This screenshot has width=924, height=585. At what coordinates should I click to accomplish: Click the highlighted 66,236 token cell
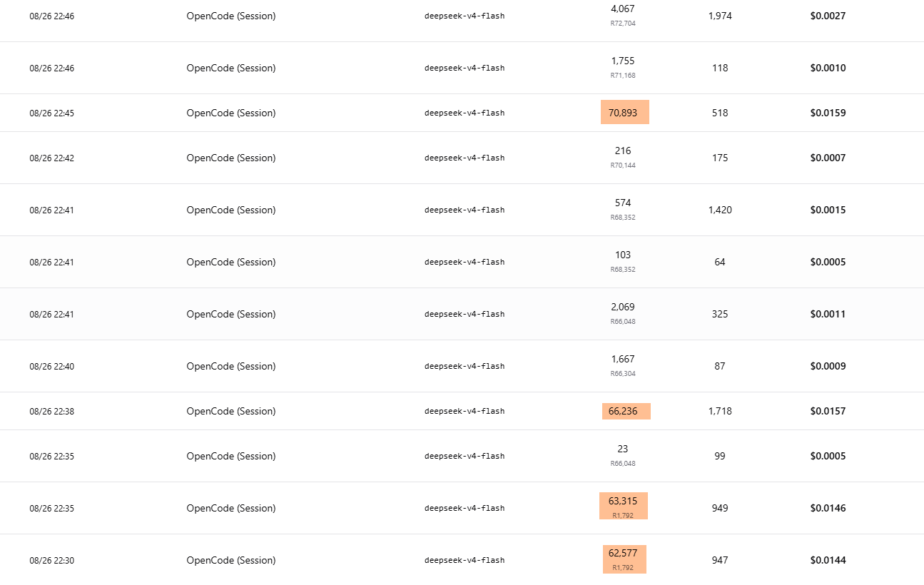click(x=626, y=411)
